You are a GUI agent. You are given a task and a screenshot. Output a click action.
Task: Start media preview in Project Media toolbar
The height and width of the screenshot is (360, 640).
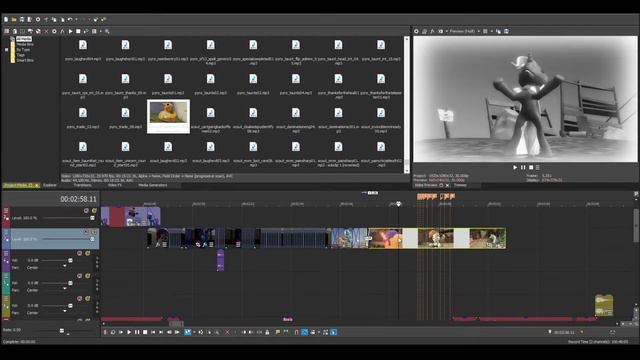coord(70,31)
